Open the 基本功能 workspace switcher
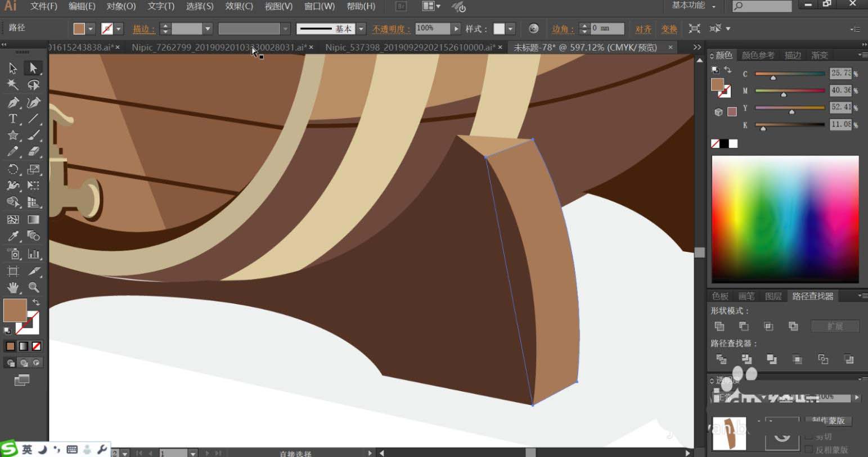 point(694,6)
